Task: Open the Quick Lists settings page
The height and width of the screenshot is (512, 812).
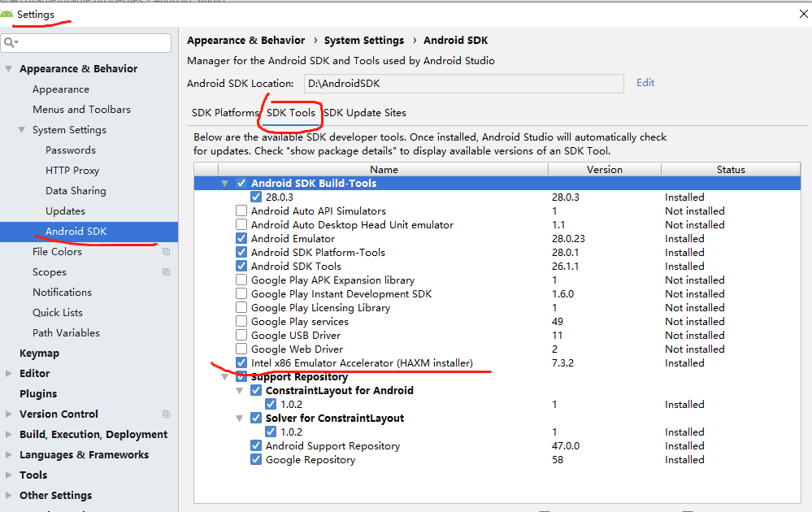Action: pyautogui.click(x=58, y=313)
